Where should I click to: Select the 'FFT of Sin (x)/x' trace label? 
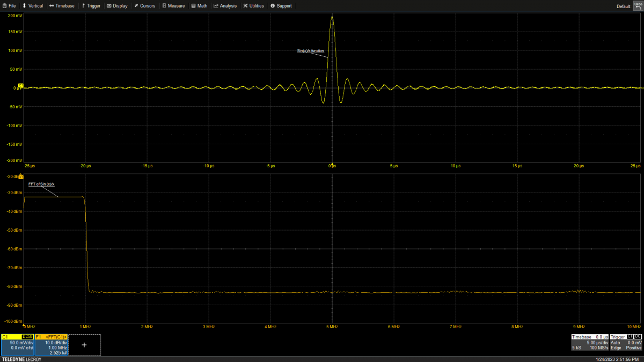point(41,184)
